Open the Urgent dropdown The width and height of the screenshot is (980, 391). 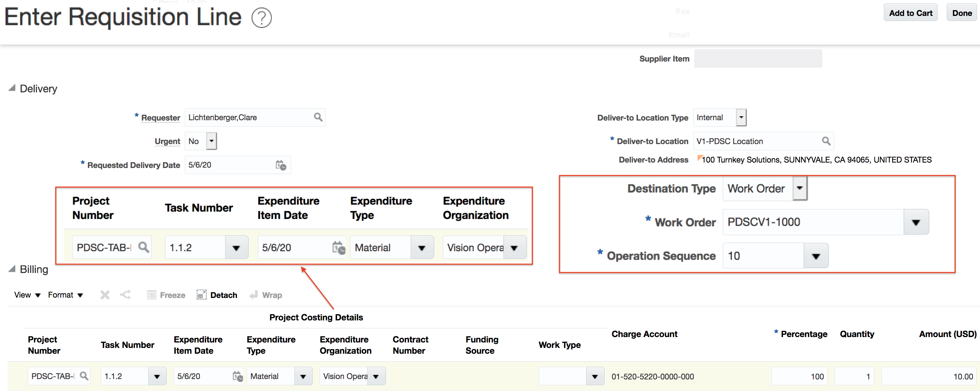(x=212, y=141)
